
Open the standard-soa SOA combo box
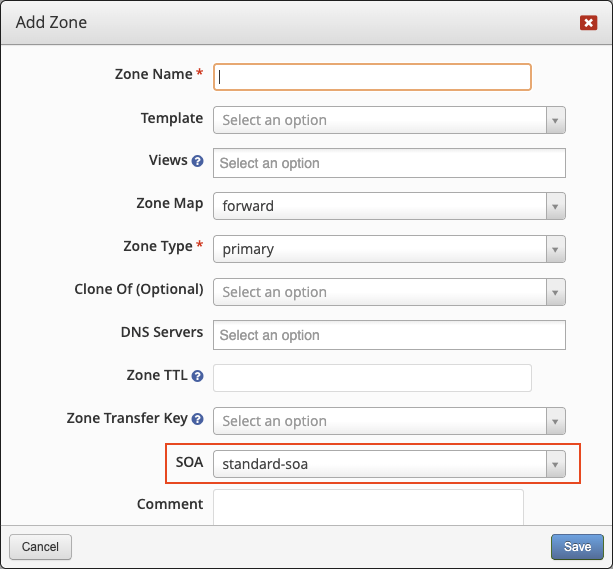(389, 464)
